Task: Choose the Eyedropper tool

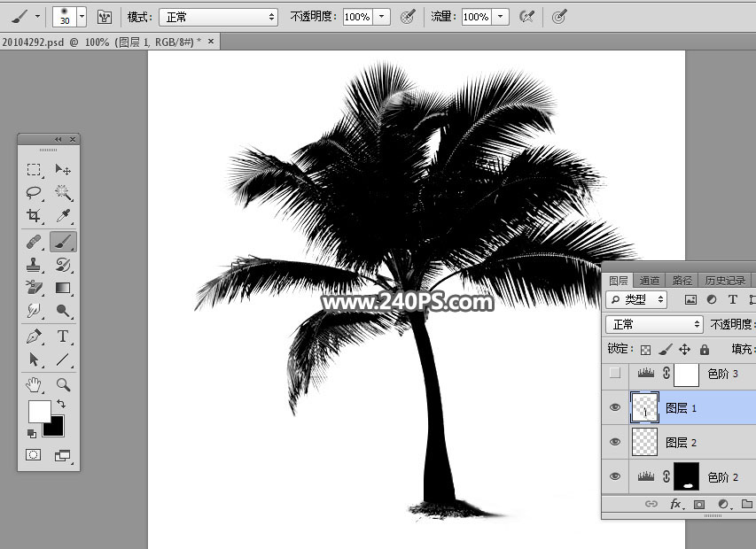Action: [x=63, y=216]
